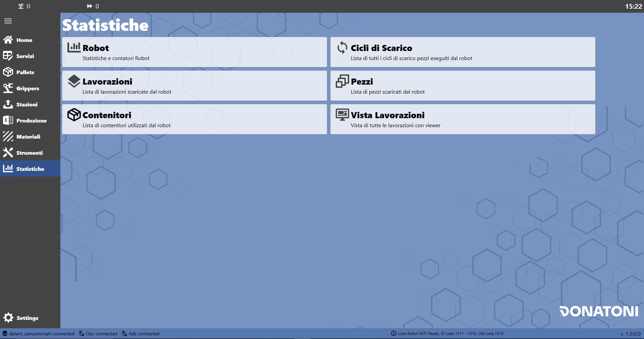The width and height of the screenshot is (644, 339).
Task: Open the Lavorazioni card title
Action: 107,82
